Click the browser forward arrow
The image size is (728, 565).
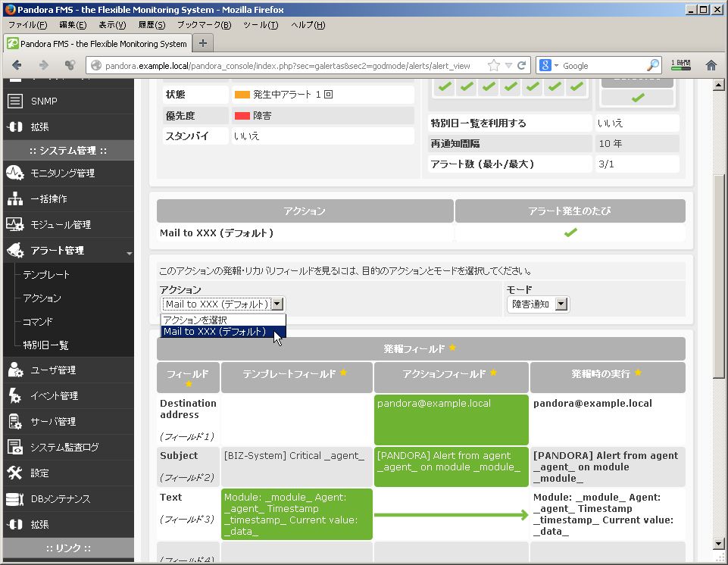click(x=44, y=65)
